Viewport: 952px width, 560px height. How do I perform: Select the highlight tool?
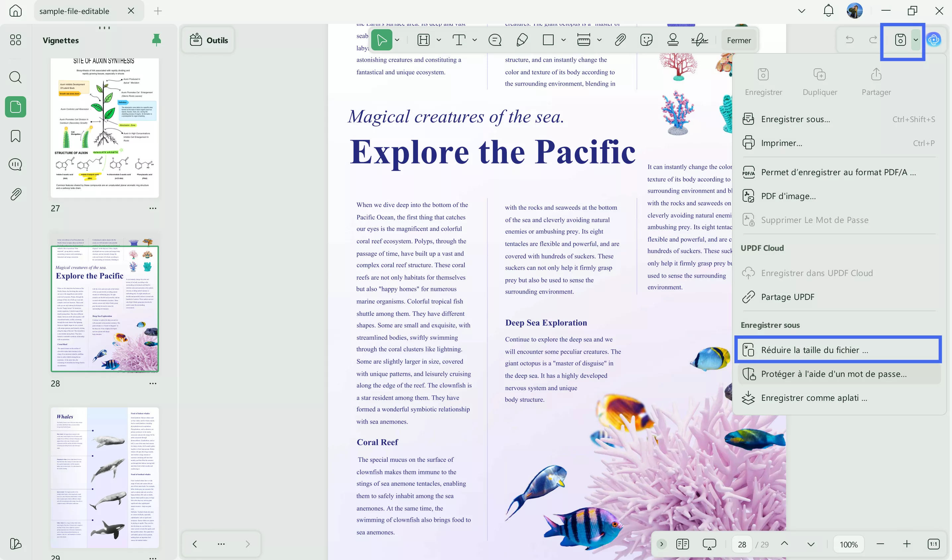pyautogui.click(x=424, y=40)
